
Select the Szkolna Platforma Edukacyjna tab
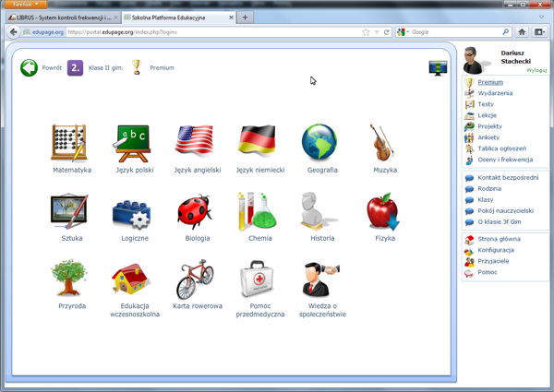click(178, 18)
